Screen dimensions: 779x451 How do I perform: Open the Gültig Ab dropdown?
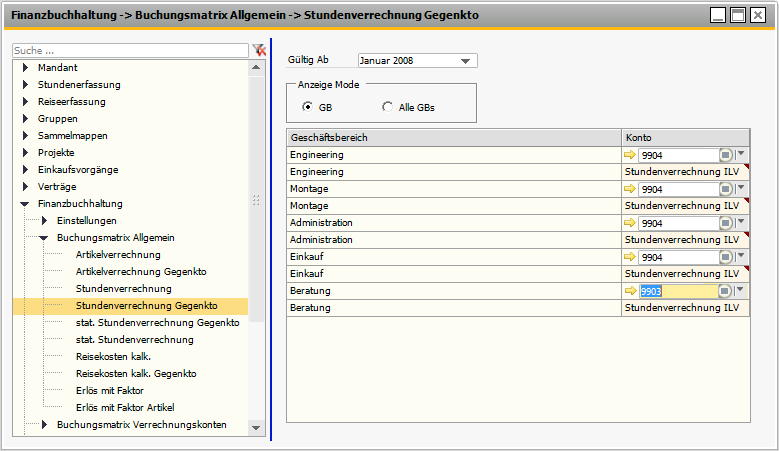[x=465, y=61]
